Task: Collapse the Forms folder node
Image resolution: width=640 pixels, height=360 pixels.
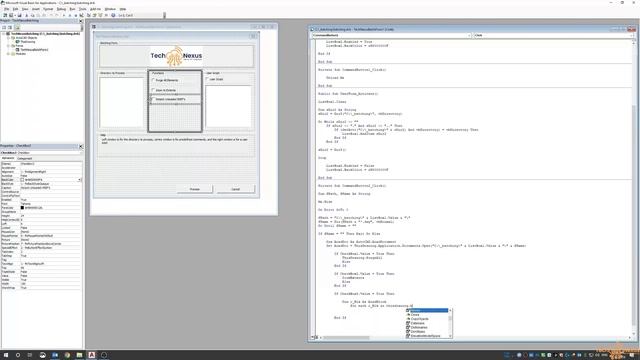Action: 8,46
